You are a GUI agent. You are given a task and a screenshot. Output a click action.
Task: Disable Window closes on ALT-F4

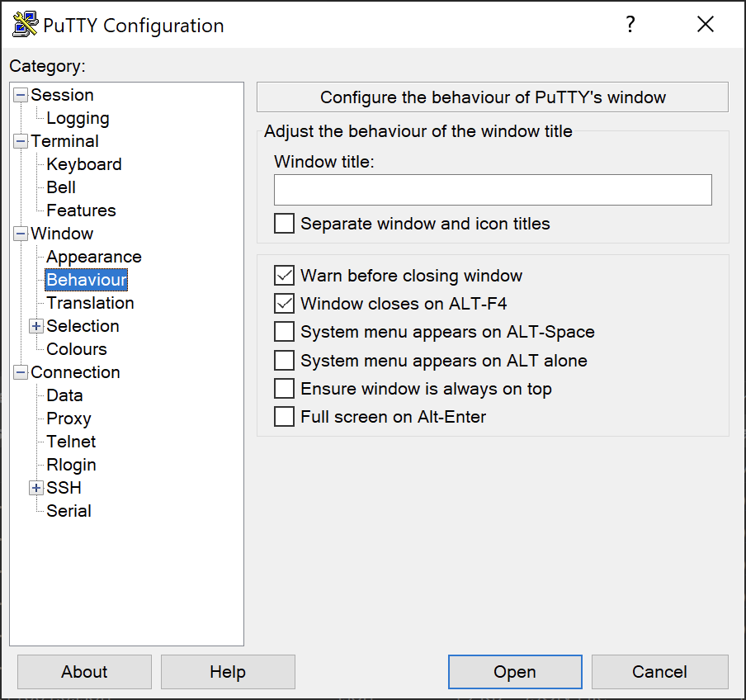[x=284, y=304]
